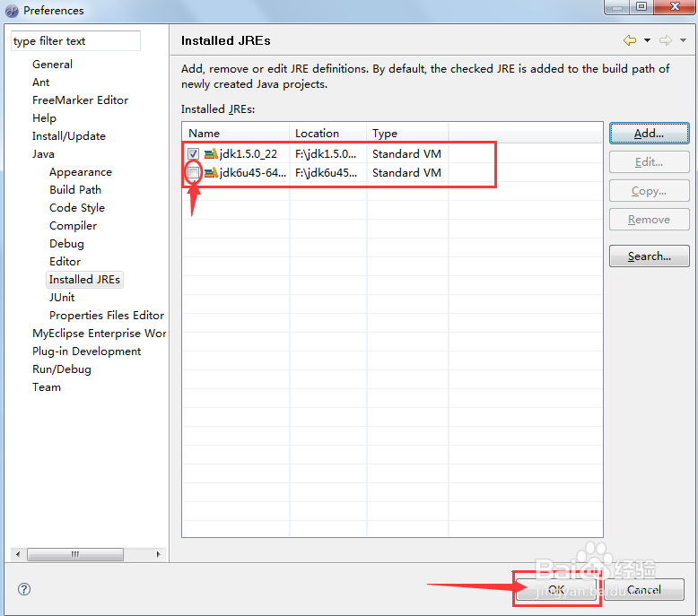Open Team preferences
Screen dimensions: 698x616
47,387
